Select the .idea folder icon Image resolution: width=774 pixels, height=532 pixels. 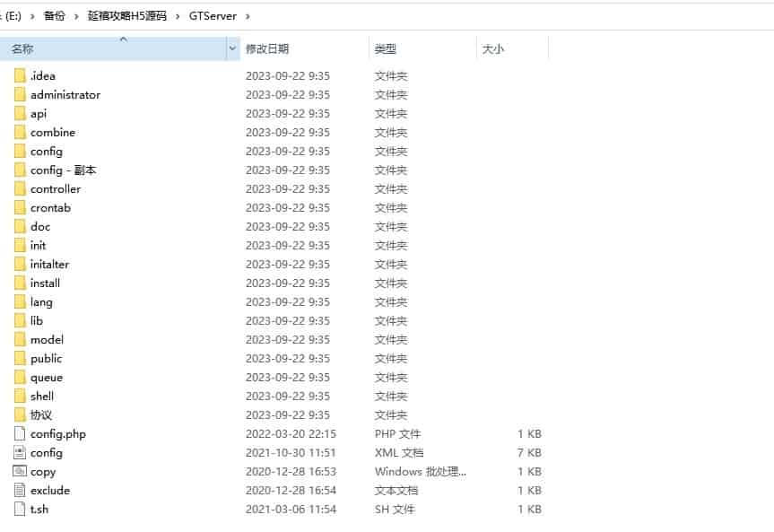click(x=20, y=75)
